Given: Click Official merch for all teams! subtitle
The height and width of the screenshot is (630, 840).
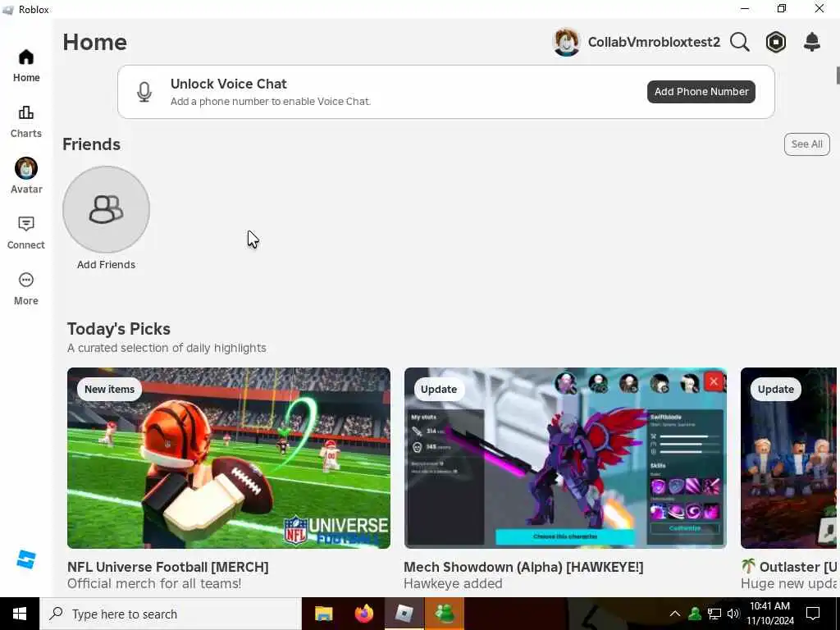Looking at the screenshot, I should point(154,583).
